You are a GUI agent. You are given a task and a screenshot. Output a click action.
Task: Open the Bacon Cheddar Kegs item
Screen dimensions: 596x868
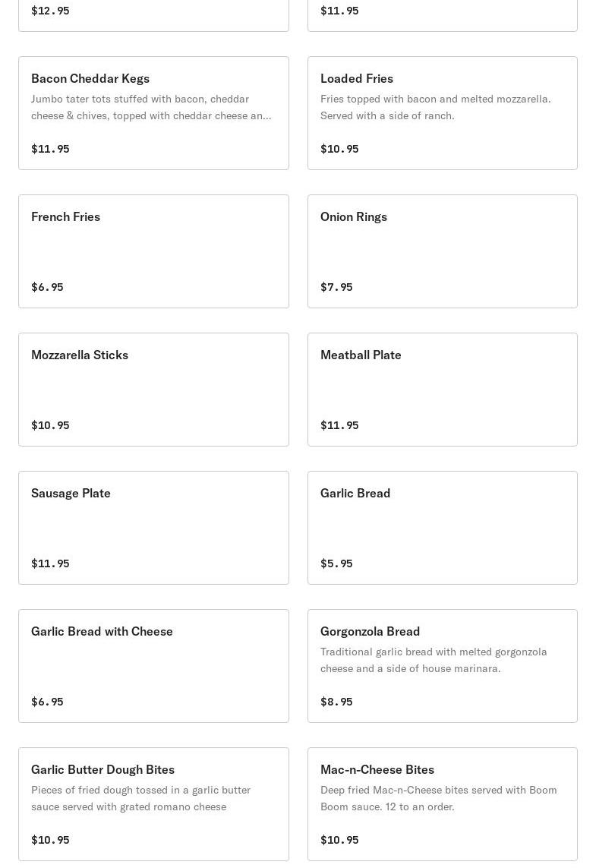[153, 113]
